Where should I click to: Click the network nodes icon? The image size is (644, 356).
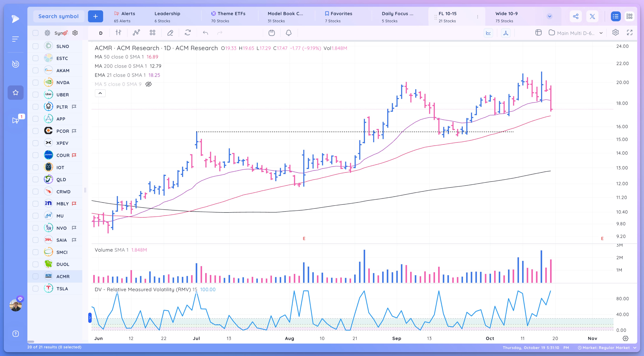(506, 33)
